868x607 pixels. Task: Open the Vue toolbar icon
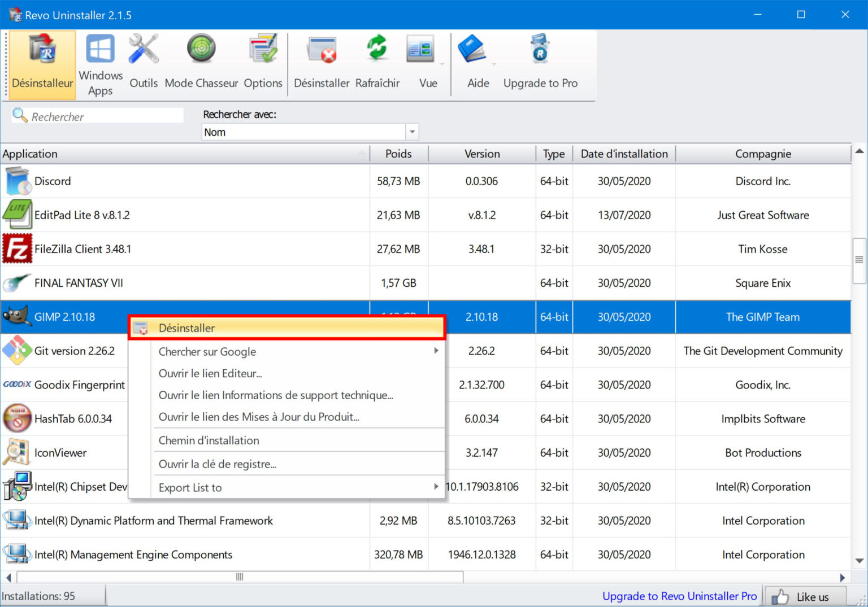coord(421,56)
